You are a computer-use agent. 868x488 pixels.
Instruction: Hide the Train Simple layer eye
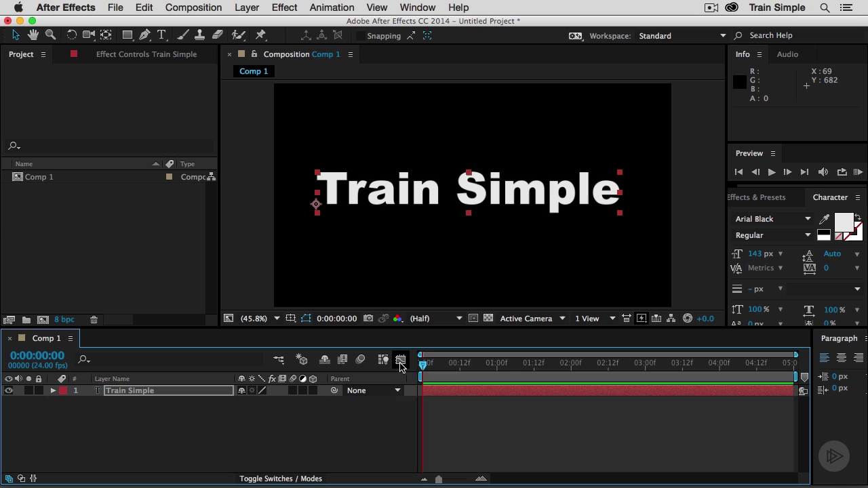[9, 390]
